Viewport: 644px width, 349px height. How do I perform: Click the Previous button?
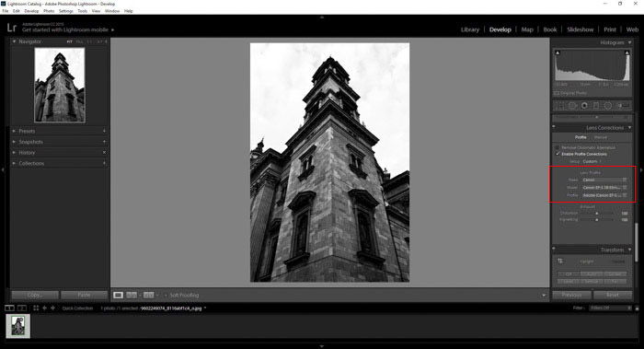click(571, 295)
